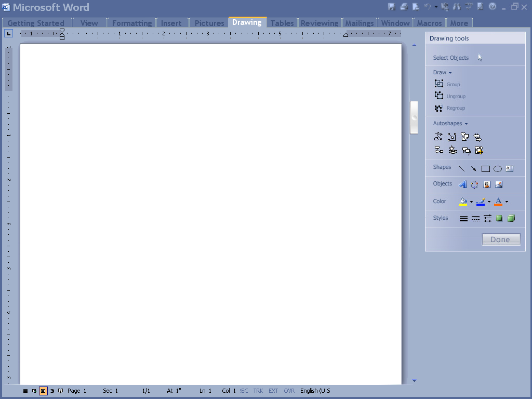Click the Done button
This screenshot has height=399, width=532.
click(500, 240)
